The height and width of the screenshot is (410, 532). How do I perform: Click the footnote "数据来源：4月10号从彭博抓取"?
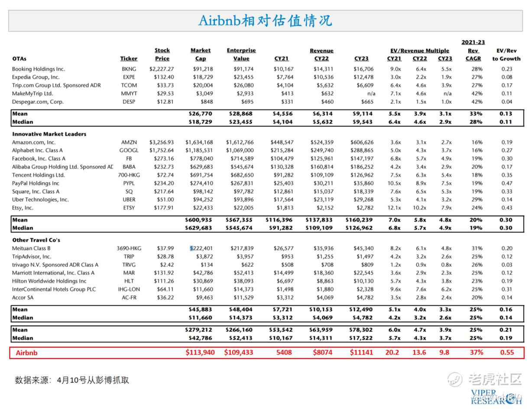pyautogui.click(x=72, y=380)
